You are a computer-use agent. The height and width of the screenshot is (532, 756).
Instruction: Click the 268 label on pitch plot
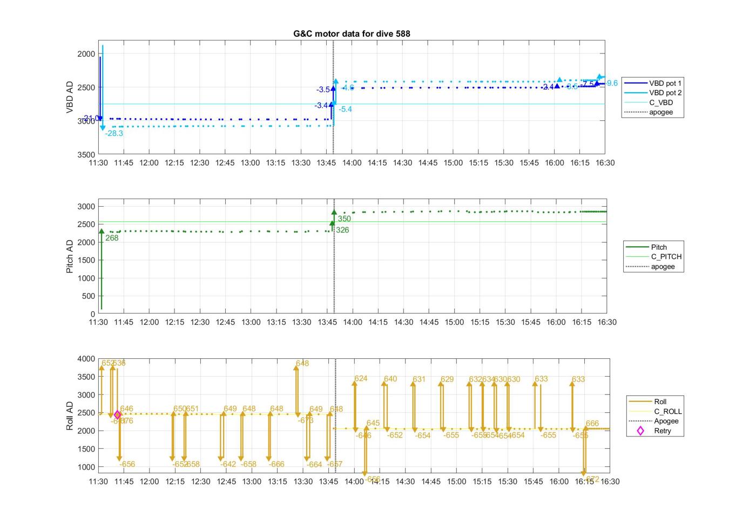pos(112,238)
